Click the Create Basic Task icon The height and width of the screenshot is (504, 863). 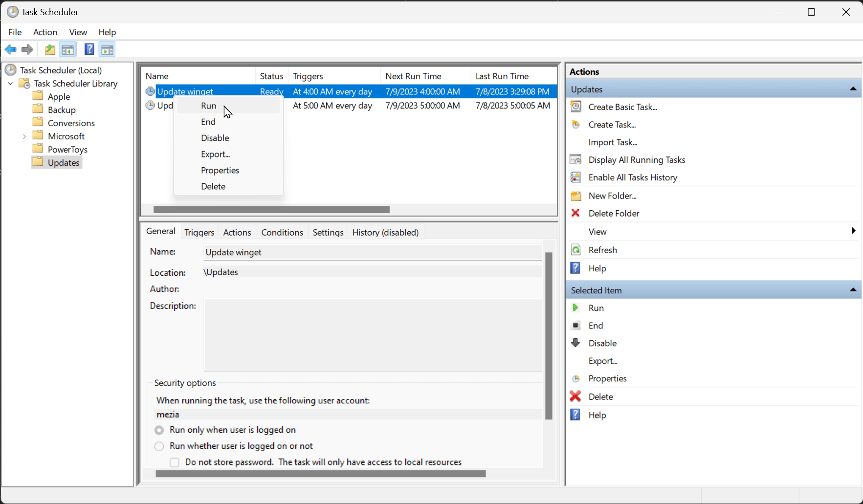(576, 107)
